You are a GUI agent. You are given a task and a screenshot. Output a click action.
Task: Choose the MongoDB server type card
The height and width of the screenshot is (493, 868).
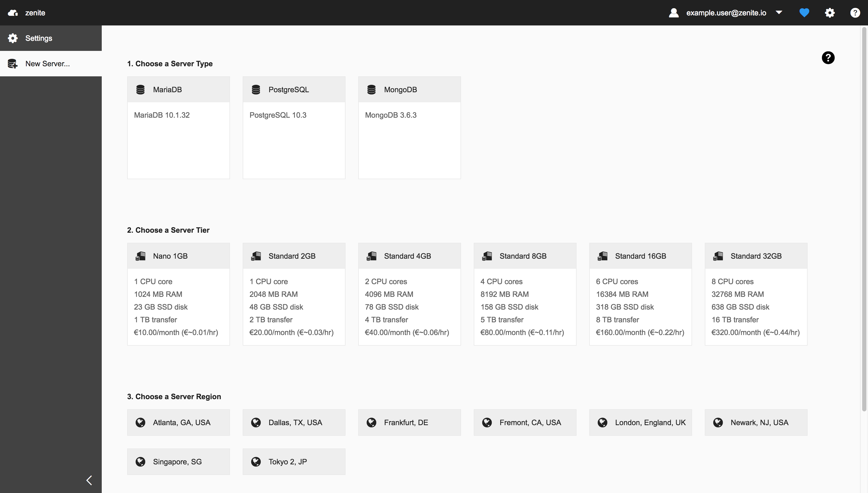pos(409,127)
